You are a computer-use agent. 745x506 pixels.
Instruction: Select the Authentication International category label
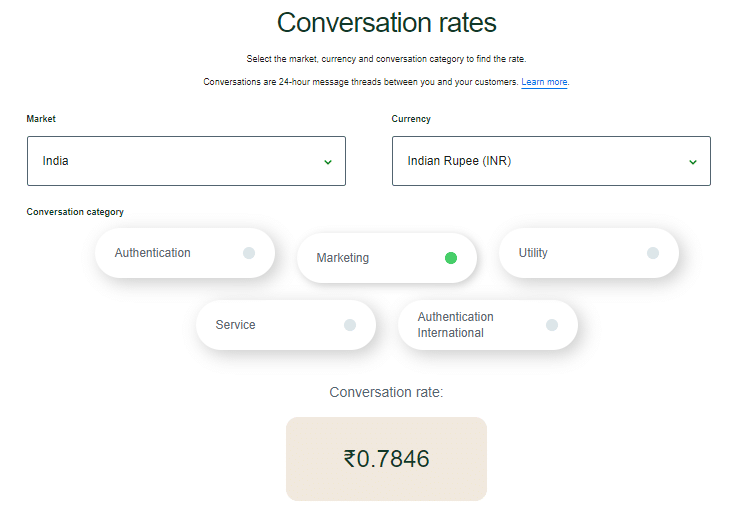click(x=456, y=325)
